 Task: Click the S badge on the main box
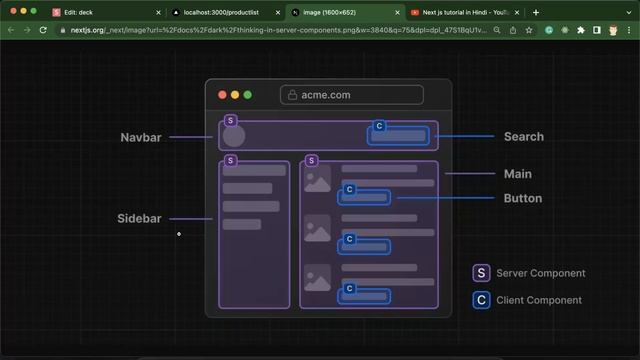click(311, 160)
